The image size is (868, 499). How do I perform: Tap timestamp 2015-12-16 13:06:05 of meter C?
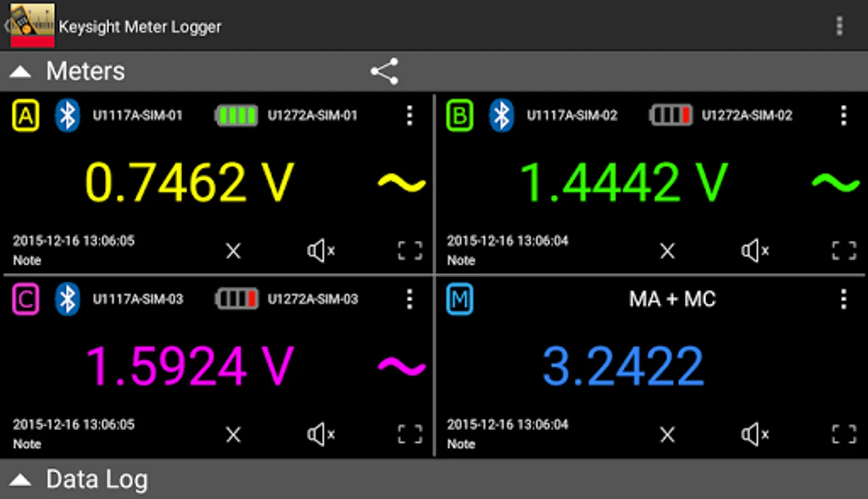(74, 424)
